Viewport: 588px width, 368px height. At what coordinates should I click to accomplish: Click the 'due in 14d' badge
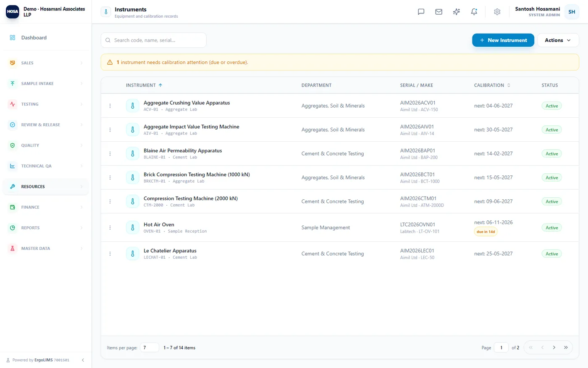486,232
